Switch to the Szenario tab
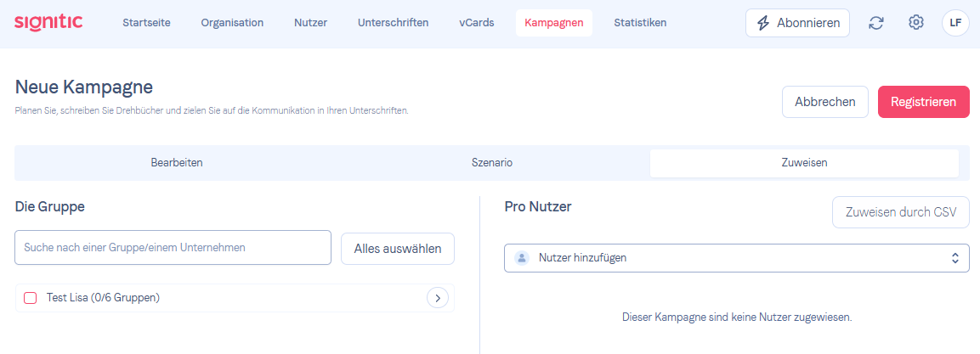980x354 pixels. pyautogui.click(x=492, y=163)
